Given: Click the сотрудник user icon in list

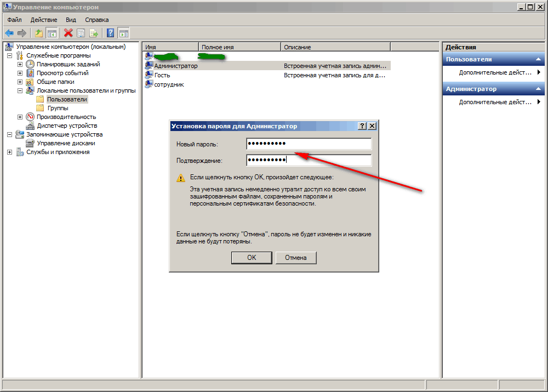Looking at the screenshot, I should point(149,84).
